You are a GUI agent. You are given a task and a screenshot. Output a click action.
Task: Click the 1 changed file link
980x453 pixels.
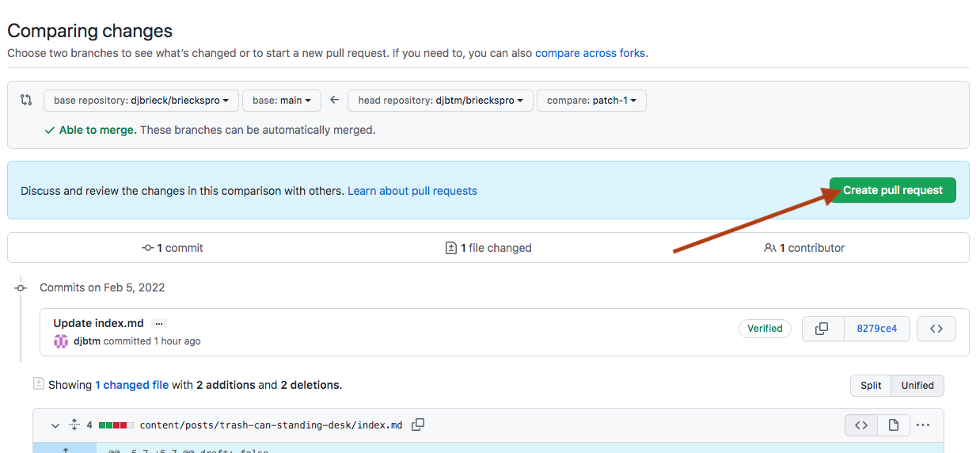pyautogui.click(x=132, y=385)
